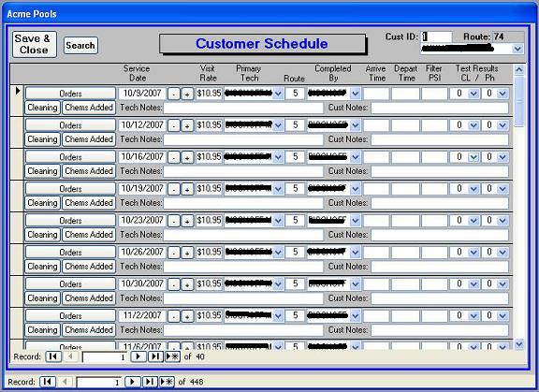Click Route field on 10/26/2007 row
This screenshot has height=392, width=539.
[x=296, y=253]
